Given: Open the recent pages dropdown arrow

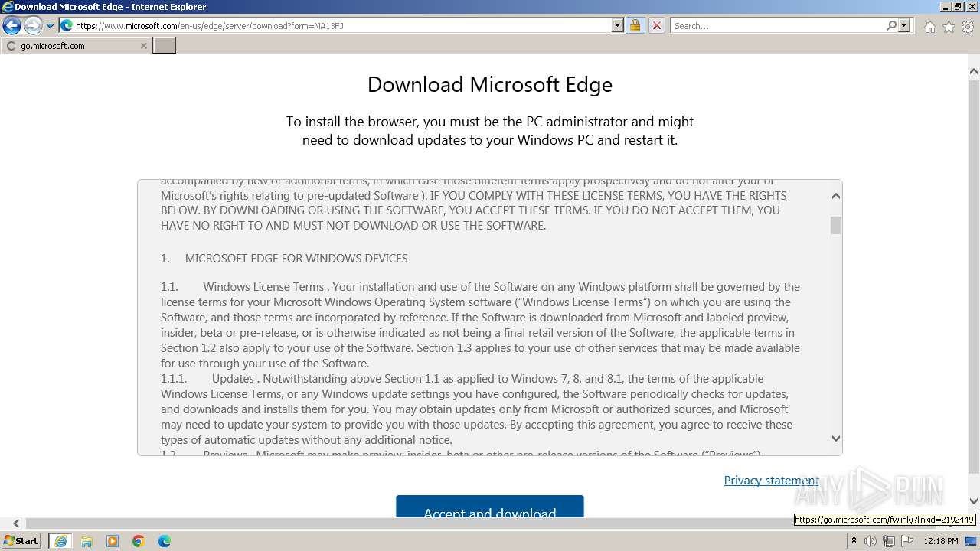Looking at the screenshot, I should tap(50, 26).
